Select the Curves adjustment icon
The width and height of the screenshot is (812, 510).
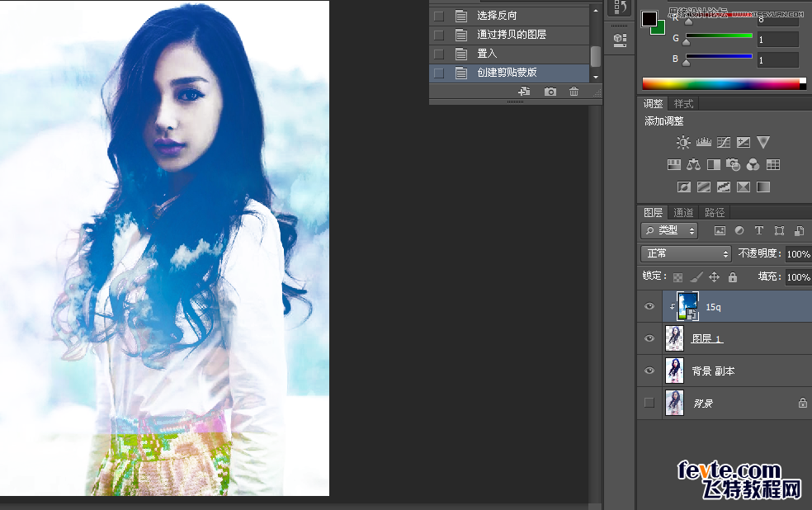723,142
